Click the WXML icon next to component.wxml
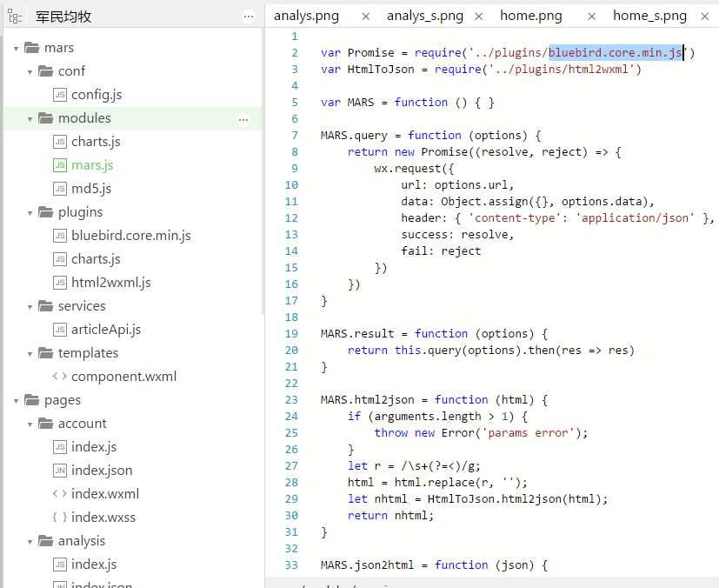The width and height of the screenshot is (719, 588). (x=59, y=377)
